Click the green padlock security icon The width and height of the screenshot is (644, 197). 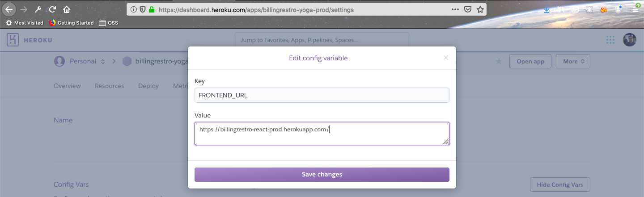[151, 9]
